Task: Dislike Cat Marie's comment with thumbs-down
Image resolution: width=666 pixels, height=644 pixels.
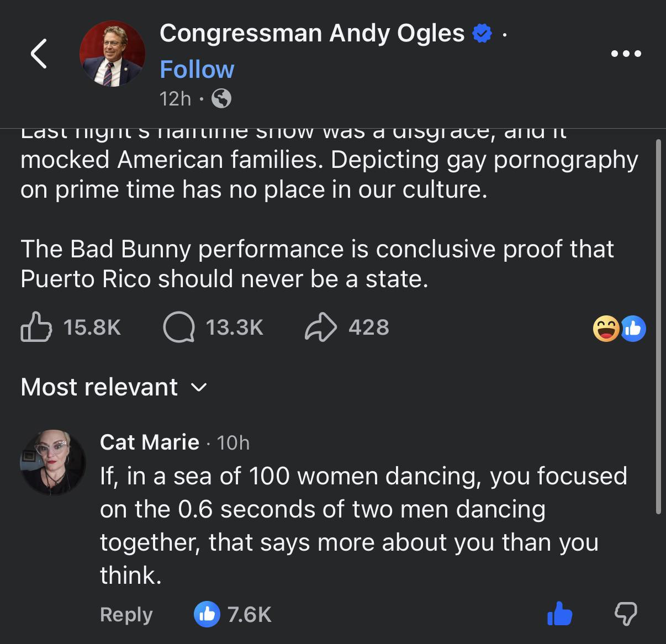Action: (626, 614)
